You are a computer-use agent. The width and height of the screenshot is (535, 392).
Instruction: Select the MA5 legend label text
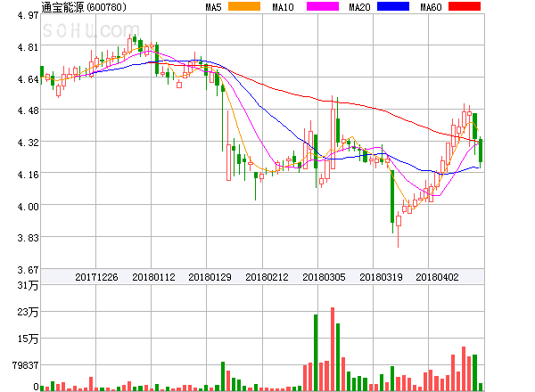pos(213,7)
